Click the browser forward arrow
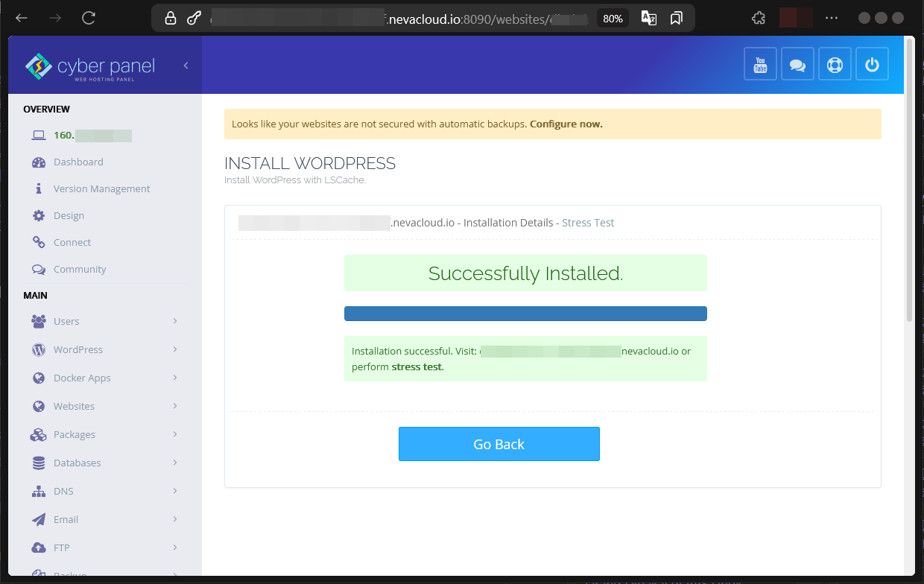The height and width of the screenshot is (584, 924). (x=55, y=18)
